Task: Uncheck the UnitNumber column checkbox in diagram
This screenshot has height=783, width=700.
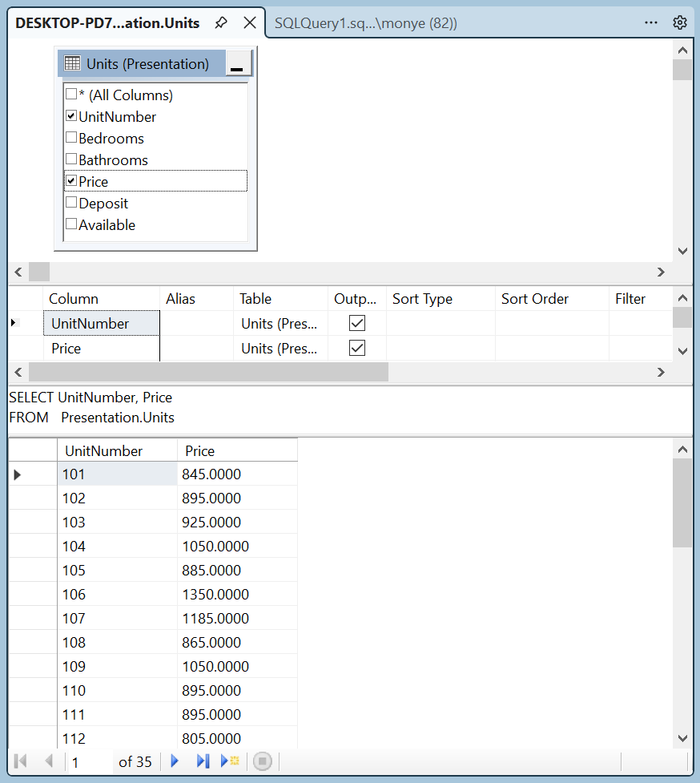Action: tap(71, 116)
